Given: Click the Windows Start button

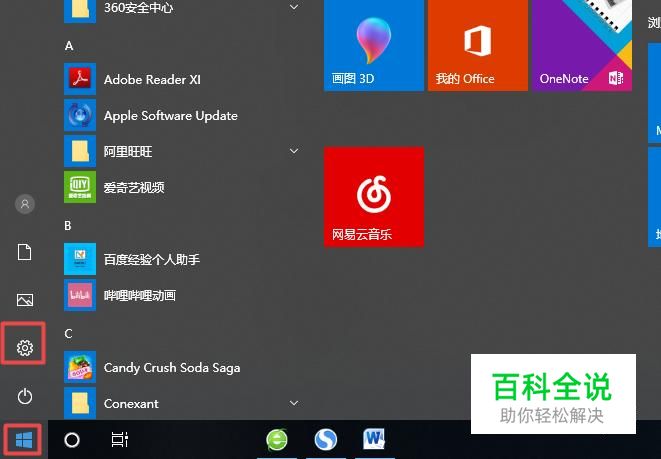Looking at the screenshot, I should [24, 440].
